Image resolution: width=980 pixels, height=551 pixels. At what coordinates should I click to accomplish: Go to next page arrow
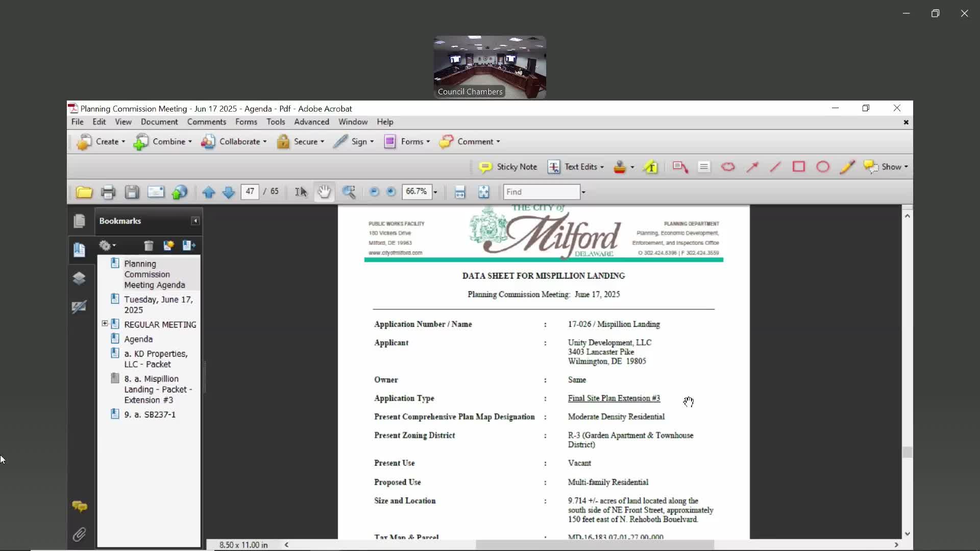click(x=228, y=192)
